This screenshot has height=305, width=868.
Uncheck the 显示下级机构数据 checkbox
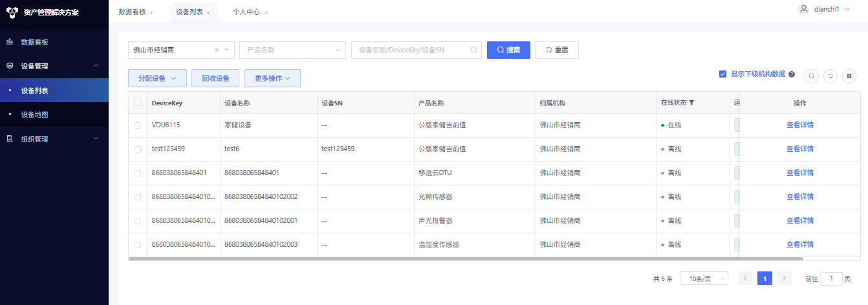point(723,74)
